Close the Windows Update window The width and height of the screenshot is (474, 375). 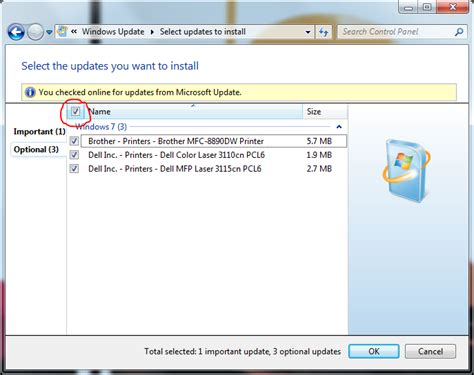pos(452,7)
